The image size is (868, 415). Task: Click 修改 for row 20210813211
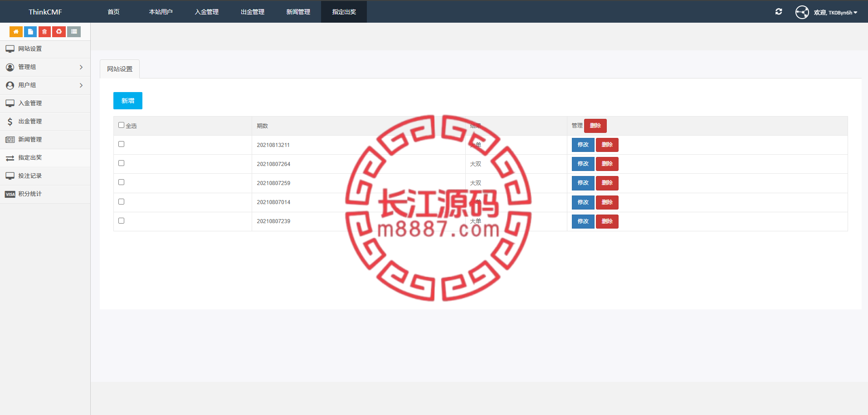click(x=583, y=145)
